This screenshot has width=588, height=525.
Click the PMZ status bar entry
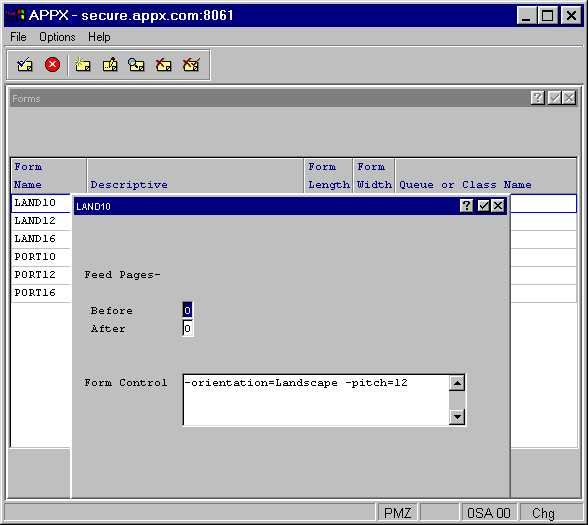click(398, 513)
